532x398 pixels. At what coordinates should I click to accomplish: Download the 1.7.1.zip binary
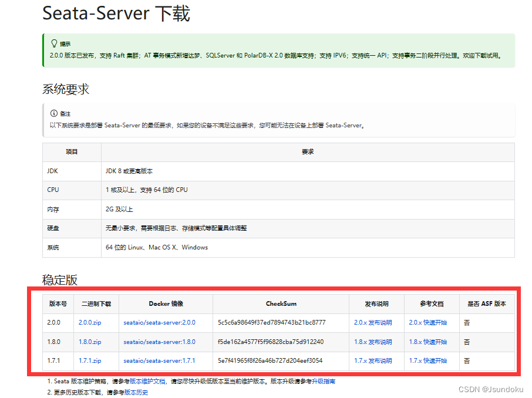coord(90,361)
